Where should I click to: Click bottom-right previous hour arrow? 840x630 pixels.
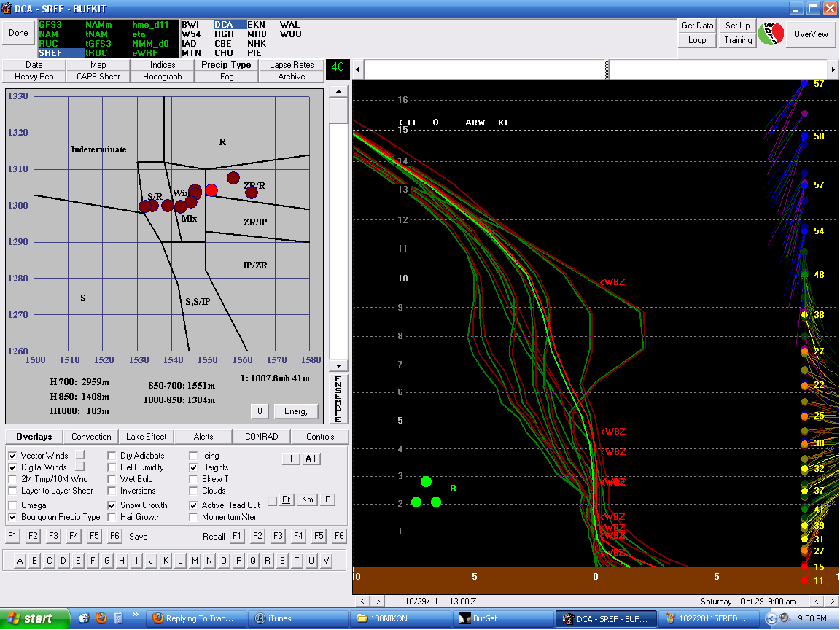tap(817, 601)
